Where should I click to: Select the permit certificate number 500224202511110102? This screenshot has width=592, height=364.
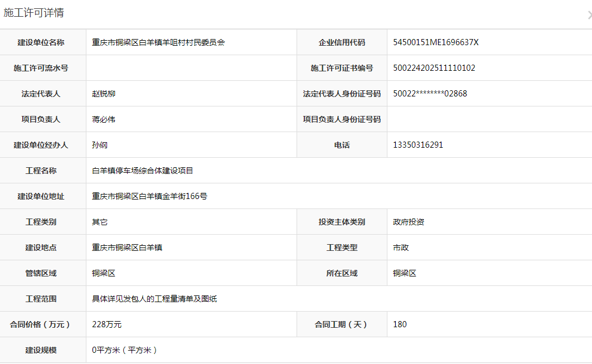tap(434, 68)
